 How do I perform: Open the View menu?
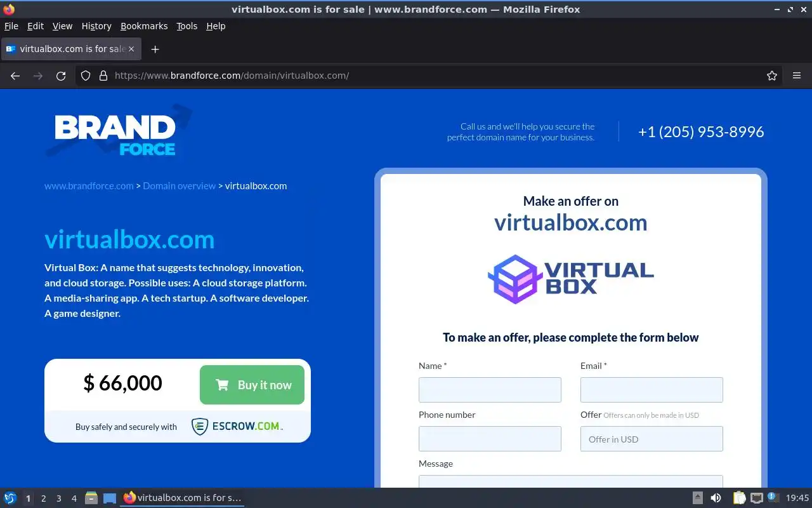tap(62, 26)
